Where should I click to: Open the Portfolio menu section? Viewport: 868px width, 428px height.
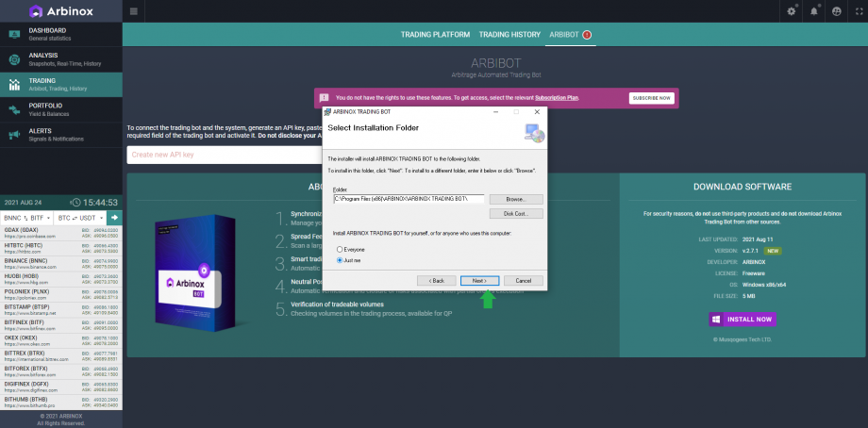click(x=61, y=109)
